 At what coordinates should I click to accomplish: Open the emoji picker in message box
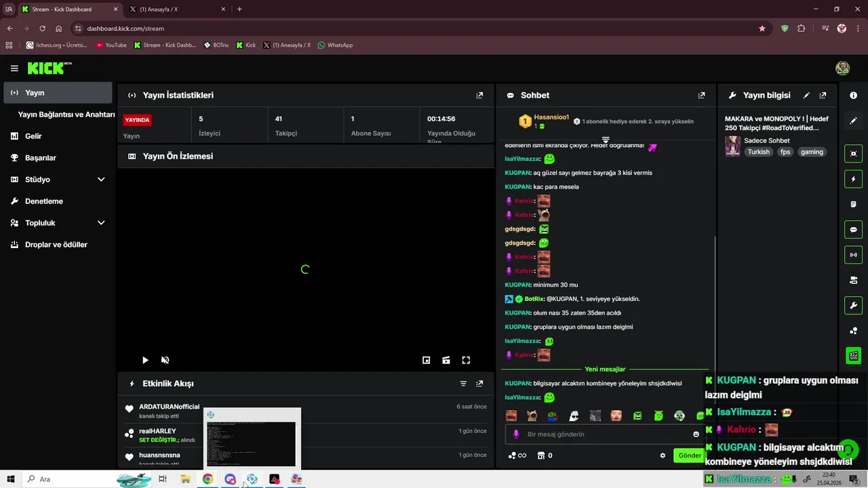click(696, 434)
